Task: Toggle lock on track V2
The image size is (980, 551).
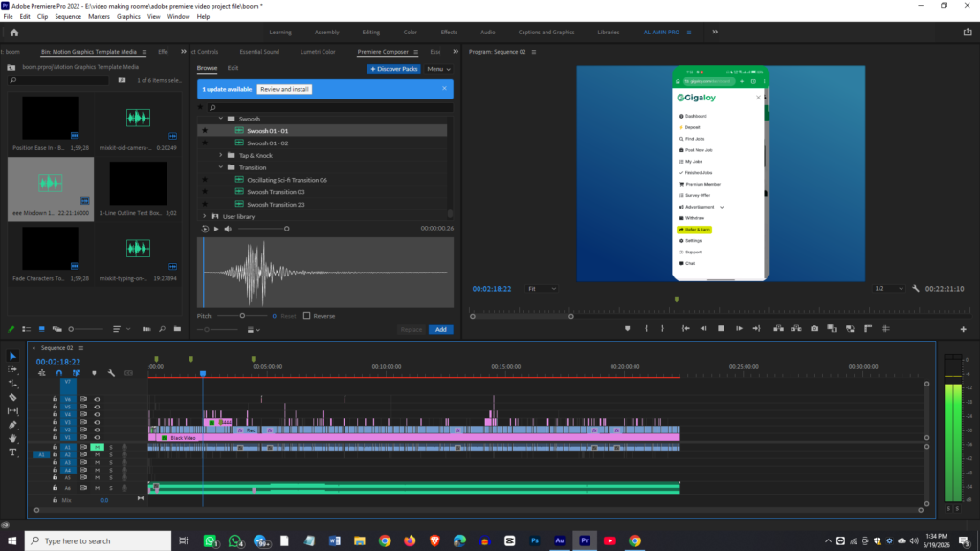Action: coord(55,430)
